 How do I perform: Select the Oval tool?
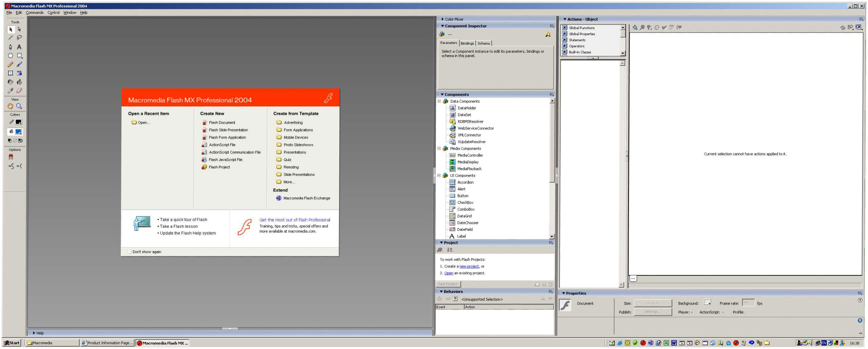pos(11,56)
